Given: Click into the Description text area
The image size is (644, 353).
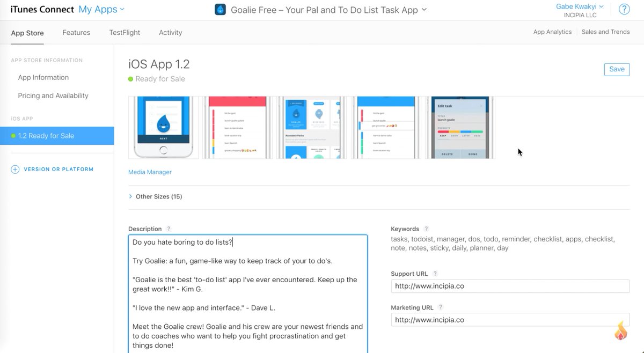Looking at the screenshot, I should (x=248, y=294).
